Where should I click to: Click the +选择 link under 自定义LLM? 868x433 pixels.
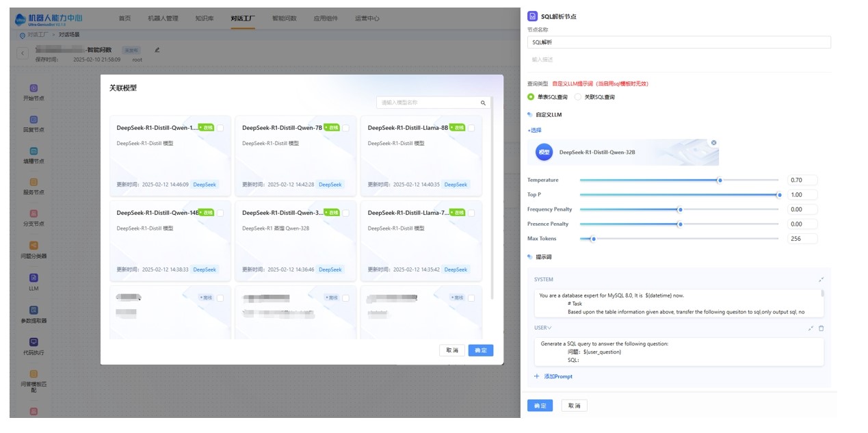click(x=534, y=130)
